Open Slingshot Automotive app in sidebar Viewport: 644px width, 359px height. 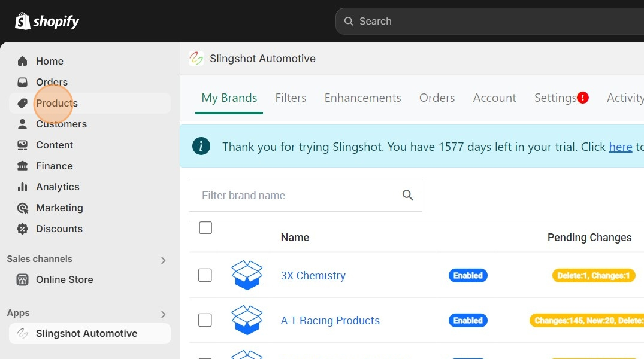[89, 333]
